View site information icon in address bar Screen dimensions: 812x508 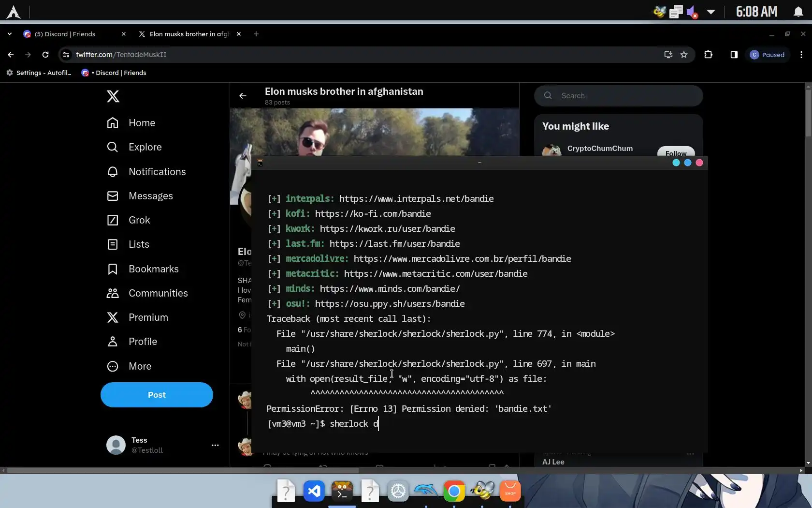tap(66, 55)
